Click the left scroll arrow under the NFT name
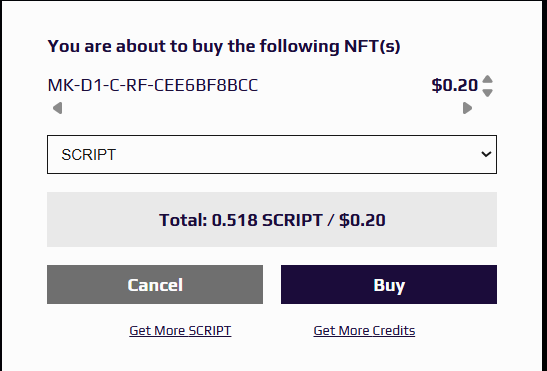The height and width of the screenshot is (371, 547). [x=58, y=108]
